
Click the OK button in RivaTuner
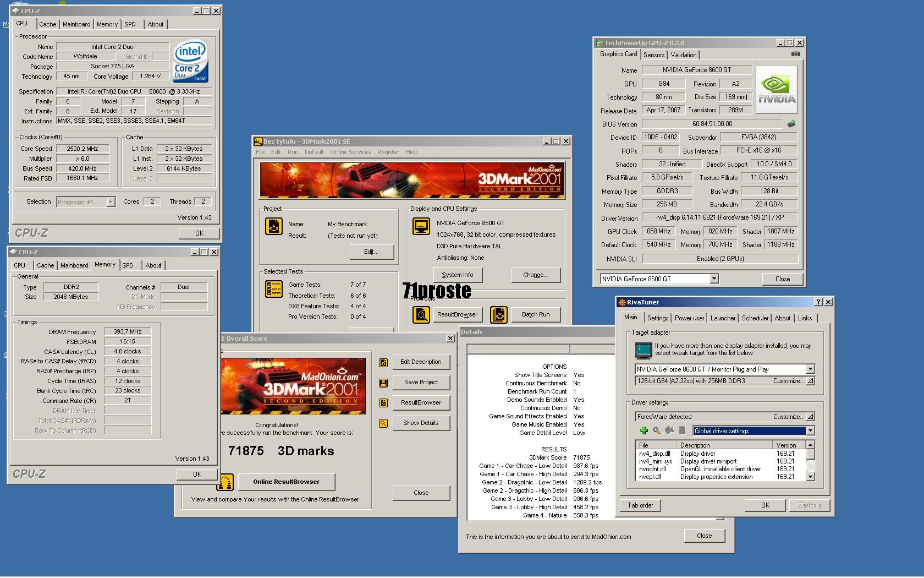(x=765, y=505)
